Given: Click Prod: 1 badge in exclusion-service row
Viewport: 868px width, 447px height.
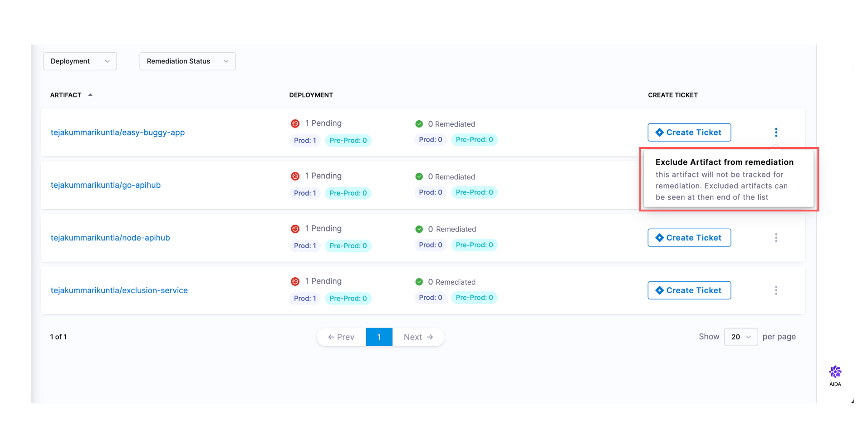Looking at the screenshot, I should point(304,299).
